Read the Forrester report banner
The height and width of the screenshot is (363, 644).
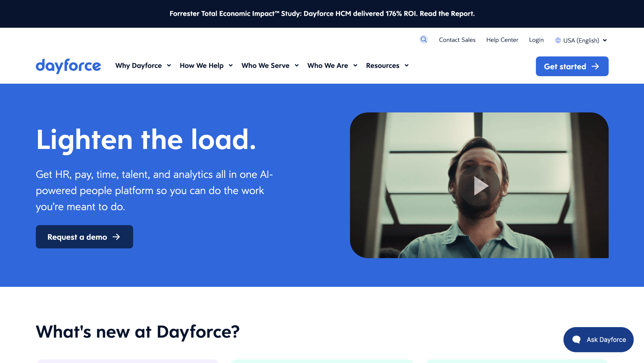tap(322, 14)
